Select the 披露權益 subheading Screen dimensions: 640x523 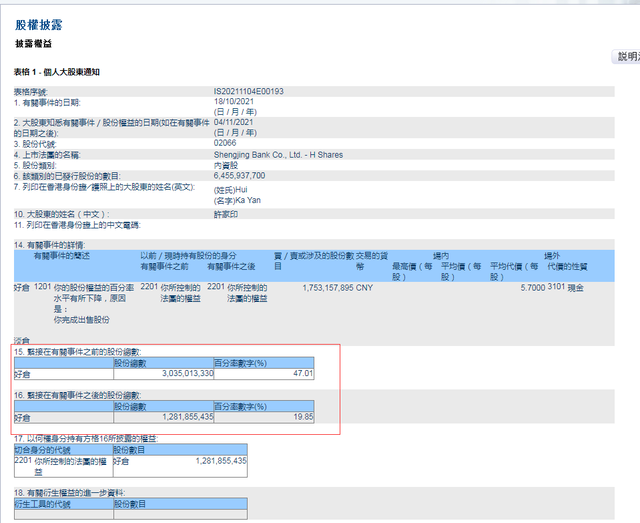point(33,44)
